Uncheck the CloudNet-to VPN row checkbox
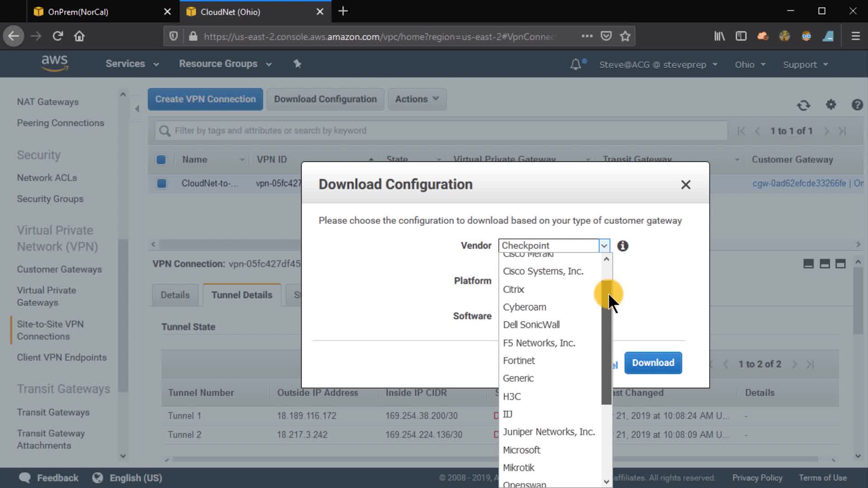Screen dimensions: 868x488 click(x=161, y=183)
